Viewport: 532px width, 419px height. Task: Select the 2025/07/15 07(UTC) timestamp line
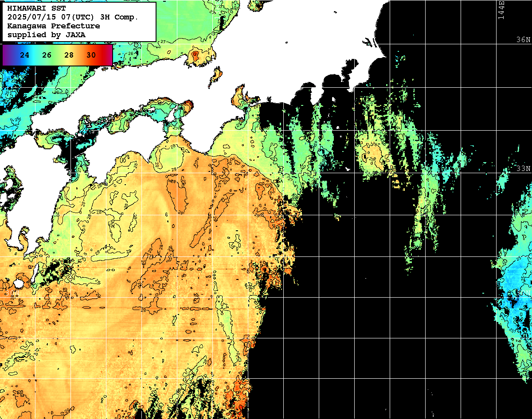point(73,17)
